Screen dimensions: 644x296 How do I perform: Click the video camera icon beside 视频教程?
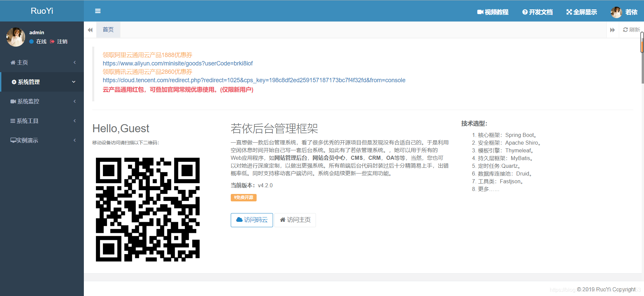coord(480,12)
